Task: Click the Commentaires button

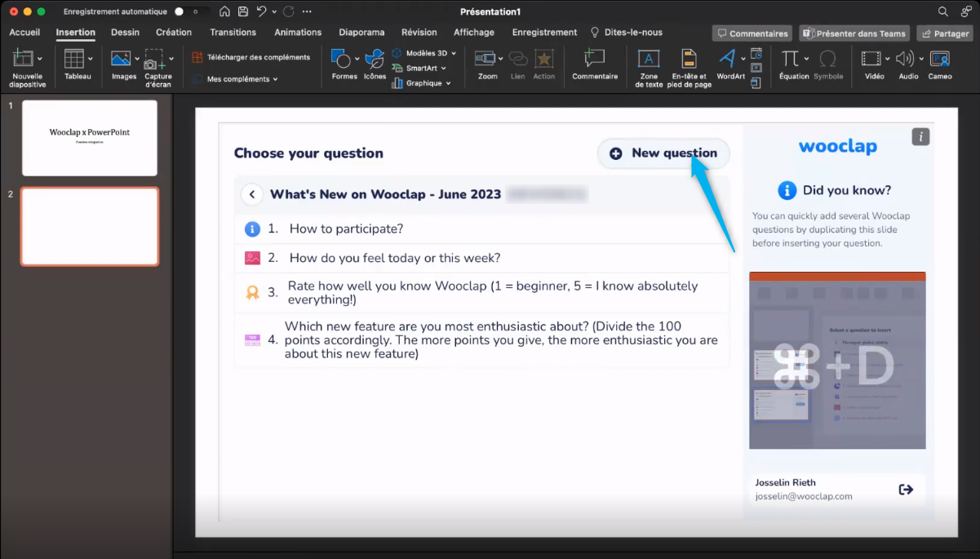Action: tap(752, 33)
